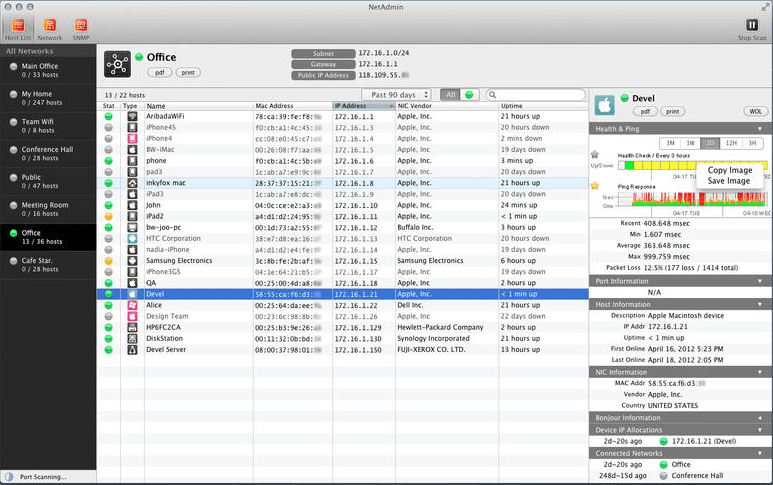Click the gray star beside Health Check

click(x=595, y=154)
